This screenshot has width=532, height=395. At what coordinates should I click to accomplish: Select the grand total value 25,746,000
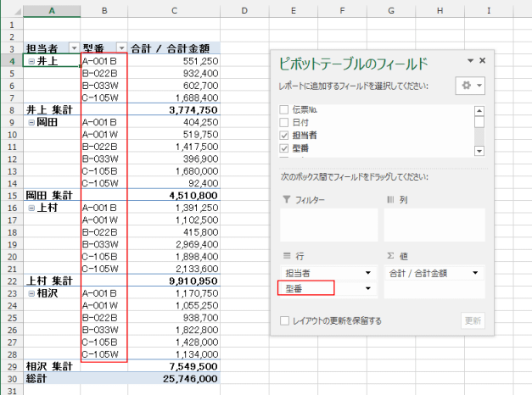(174, 378)
